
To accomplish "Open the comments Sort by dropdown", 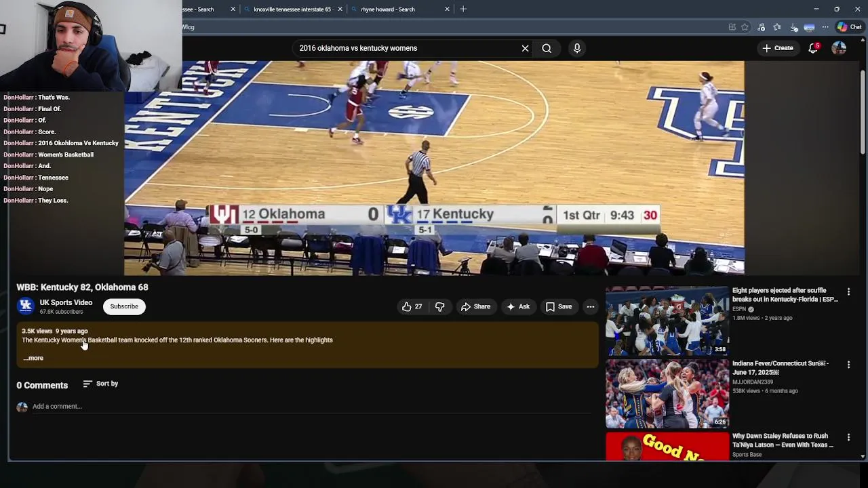I will 100,384.
